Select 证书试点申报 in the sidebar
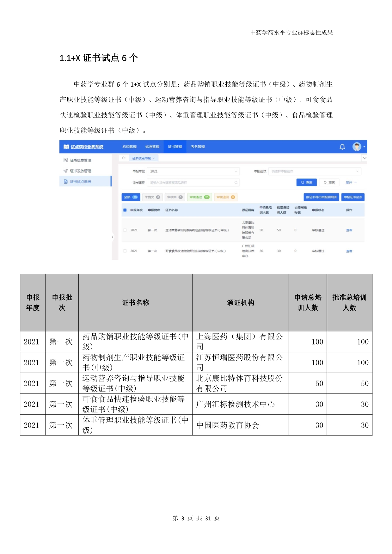This screenshot has width=392, height=554. (x=85, y=181)
